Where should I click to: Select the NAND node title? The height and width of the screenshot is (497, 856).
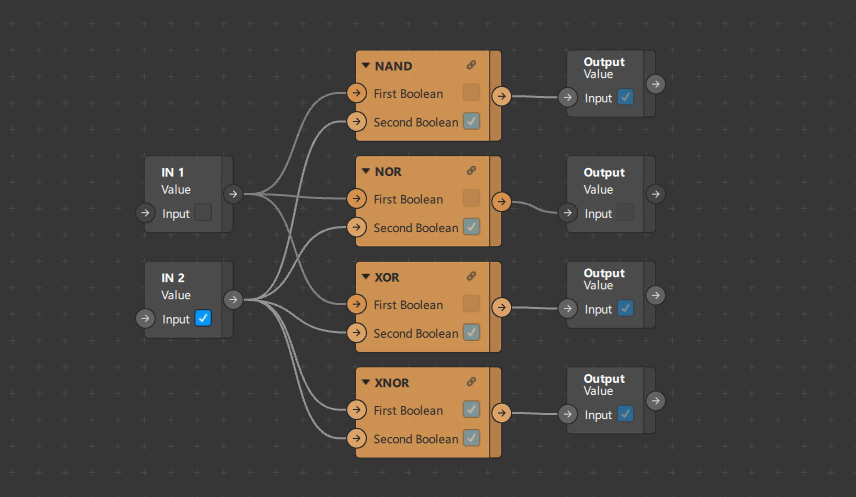click(393, 66)
